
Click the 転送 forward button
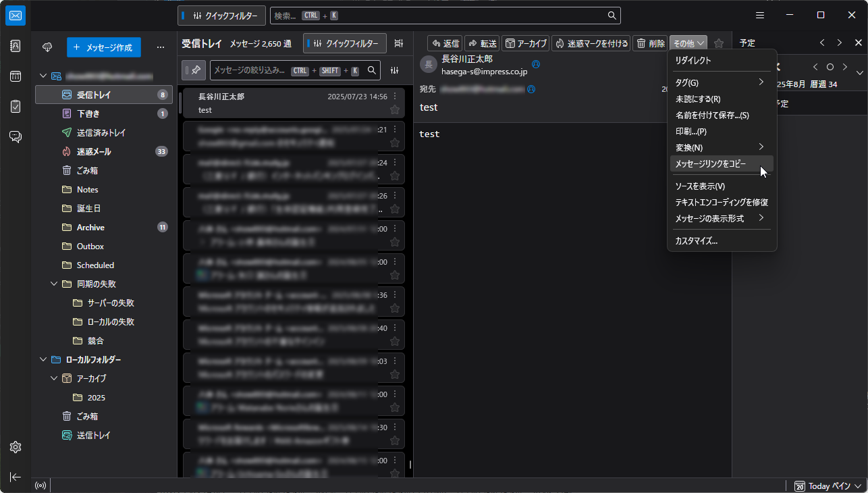[x=482, y=43]
